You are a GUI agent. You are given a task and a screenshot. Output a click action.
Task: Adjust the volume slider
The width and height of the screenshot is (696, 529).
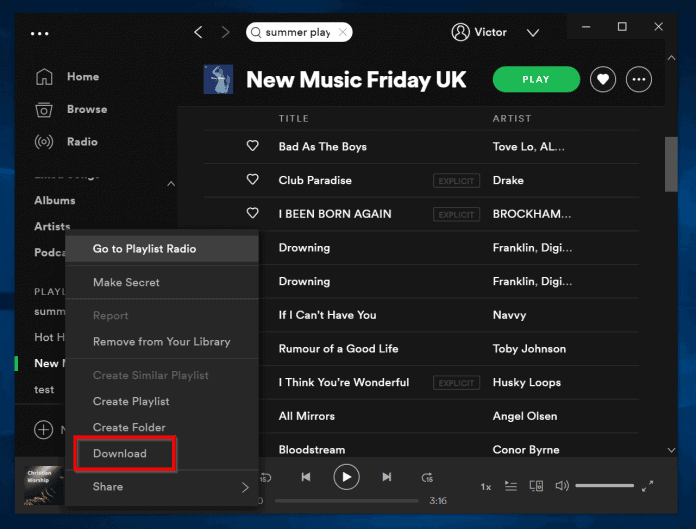(605, 486)
